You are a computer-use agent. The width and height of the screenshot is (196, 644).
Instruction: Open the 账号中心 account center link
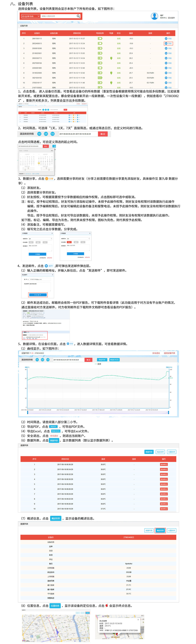tap(163, 18)
